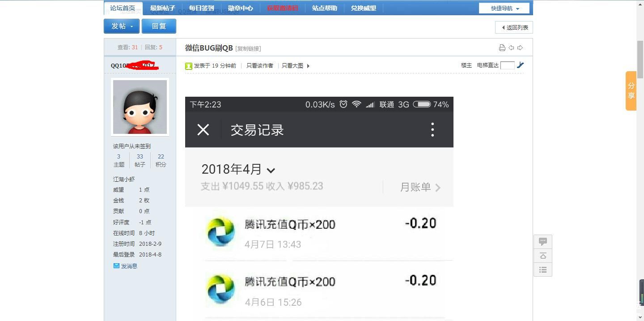Screen dimensions: 644x321
Task: Click the 江湖小虾 user group link
Action: (124, 179)
